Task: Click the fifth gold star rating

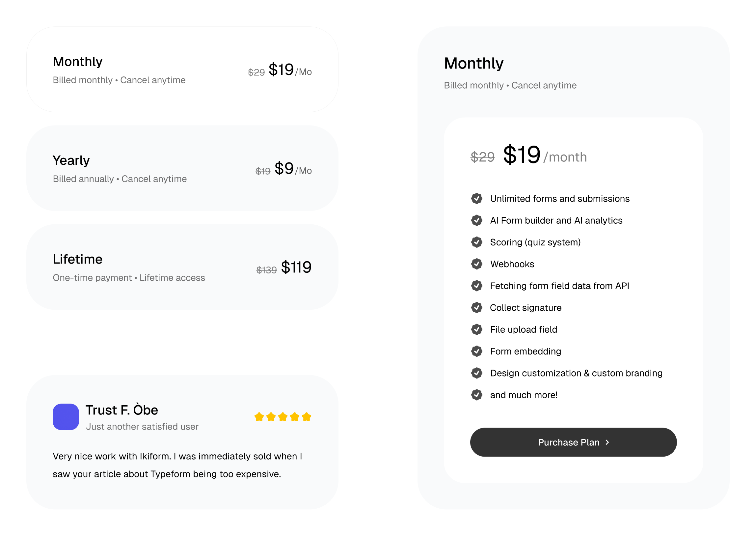Action: point(307,416)
